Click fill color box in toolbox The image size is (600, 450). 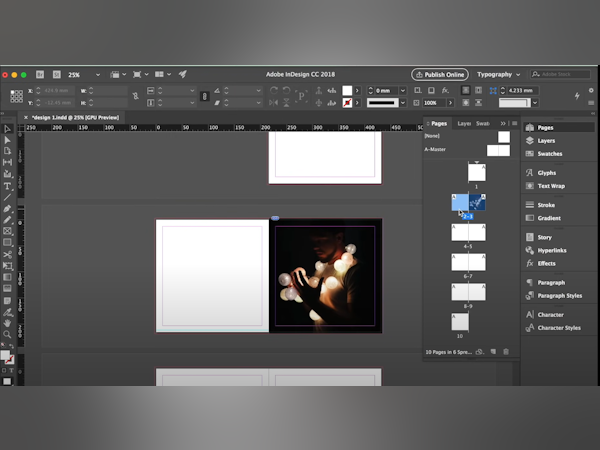coord(5,355)
